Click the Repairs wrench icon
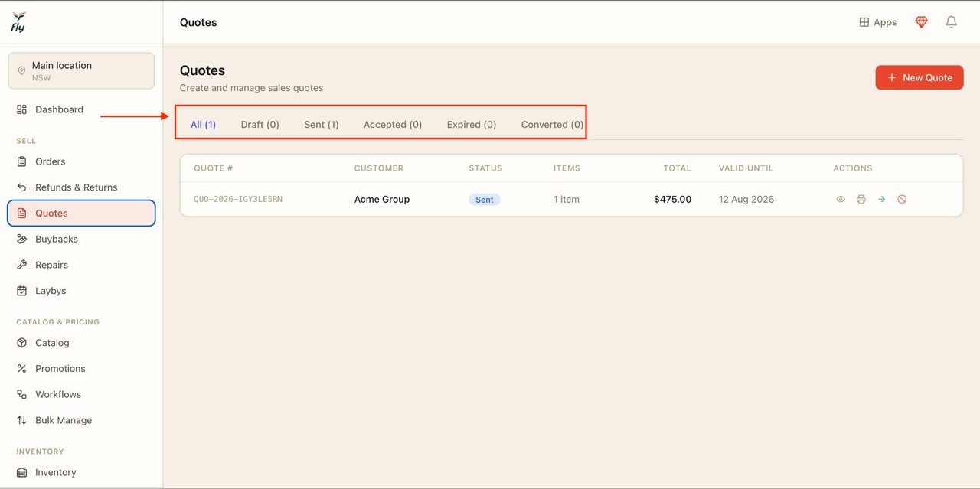This screenshot has height=489, width=980. (x=21, y=265)
